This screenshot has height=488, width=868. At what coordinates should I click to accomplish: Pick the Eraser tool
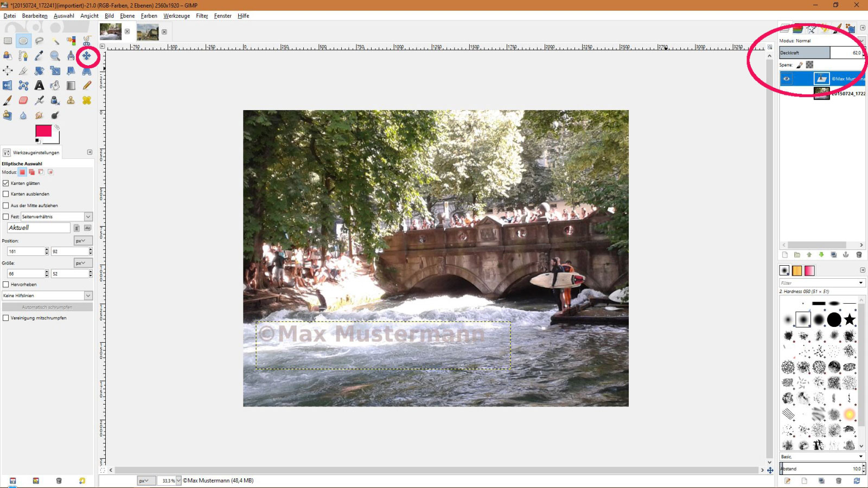[23, 100]
